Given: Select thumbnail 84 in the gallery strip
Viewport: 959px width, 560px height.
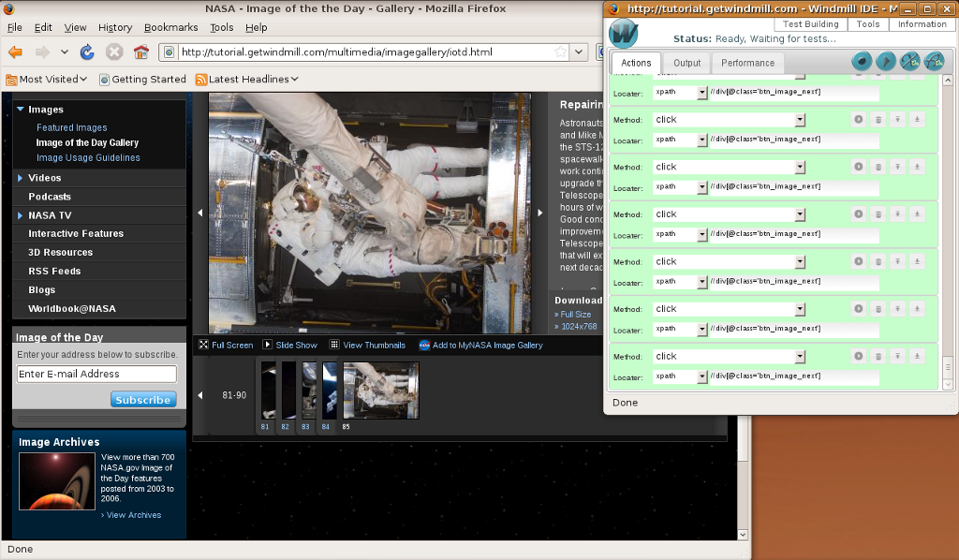Looking at the screenshot, I should tap(330, 391).
